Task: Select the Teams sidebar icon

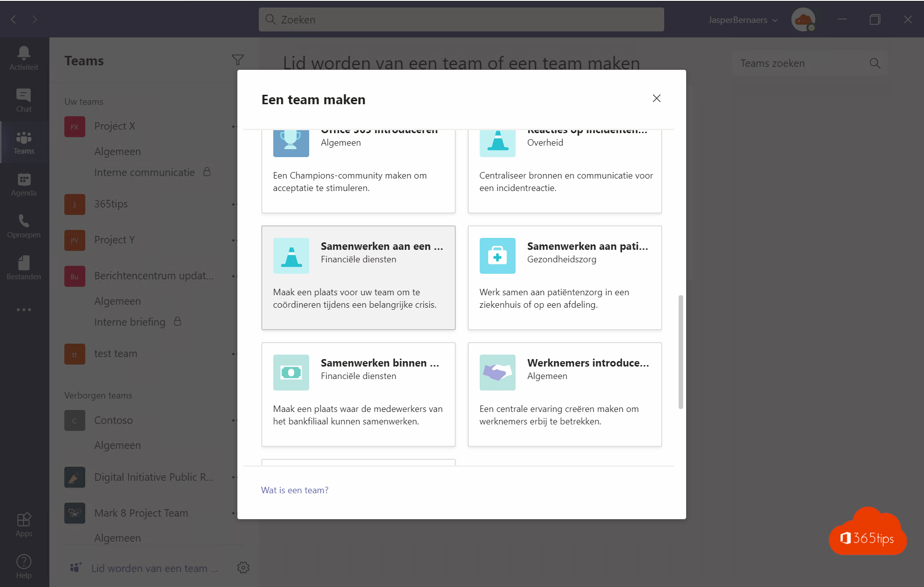Action: (23, 142)
